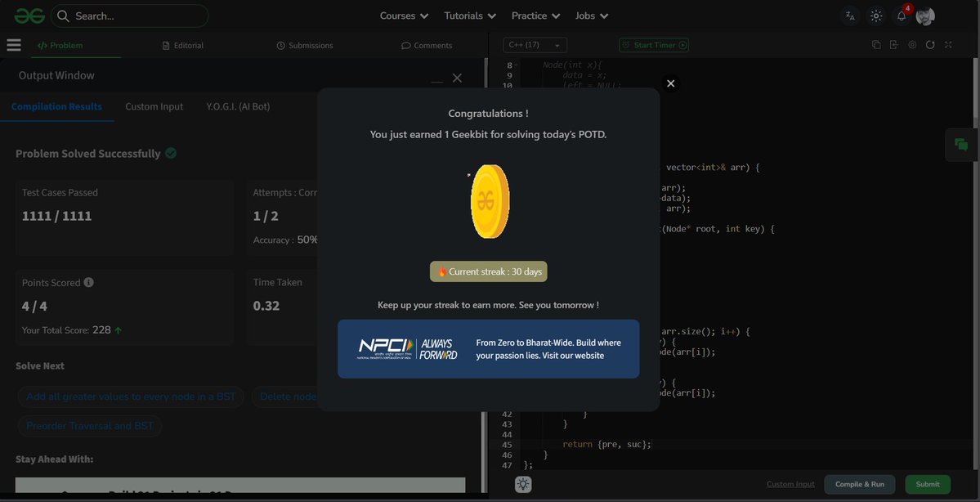This screenshot has height=502, width=980.
Task: Expand the Practice menu
Action: tap(535, 16)
